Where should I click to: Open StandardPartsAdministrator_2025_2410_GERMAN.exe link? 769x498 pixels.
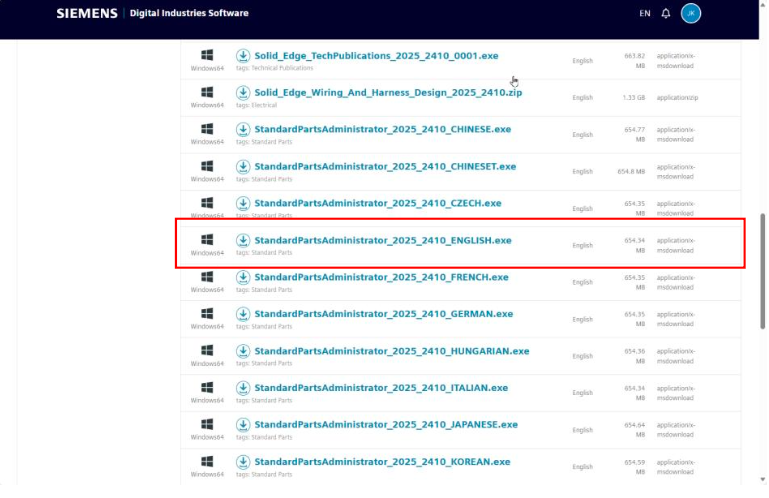(384, 314)
